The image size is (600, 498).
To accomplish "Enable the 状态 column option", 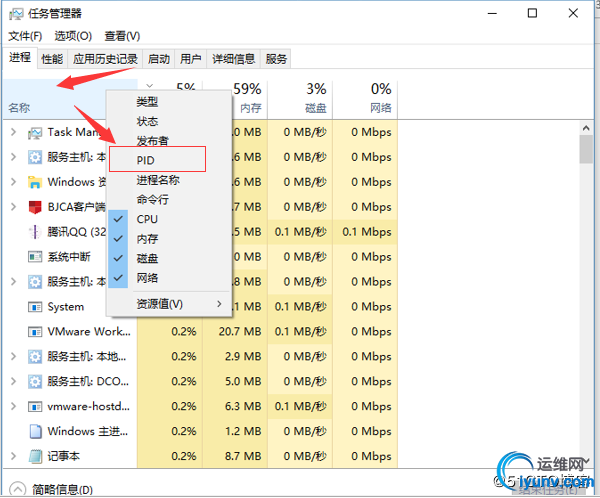I will pos(169,121).
